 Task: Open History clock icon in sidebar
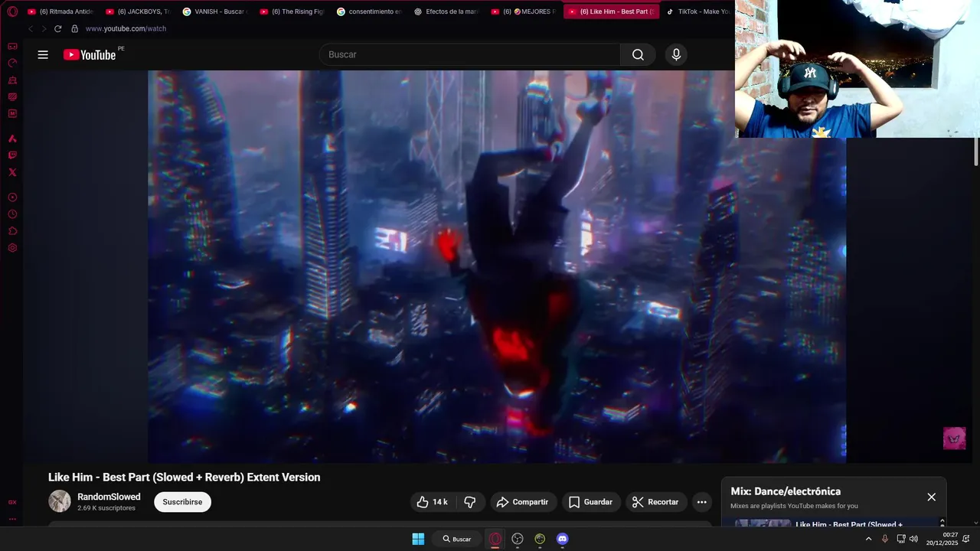pos(12,214)
